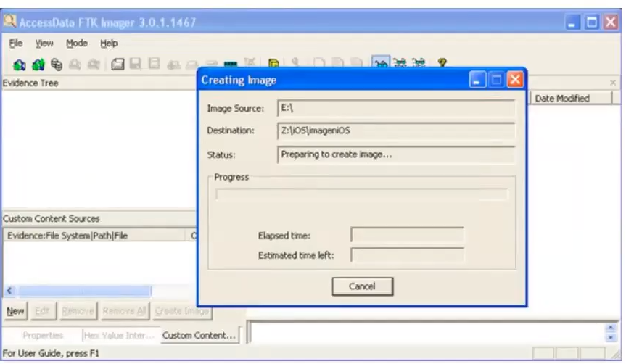Click the Obtain Protected Files toolbar icon
The width and height of the screenshot is (626, 364).
[x=250, y=63]
